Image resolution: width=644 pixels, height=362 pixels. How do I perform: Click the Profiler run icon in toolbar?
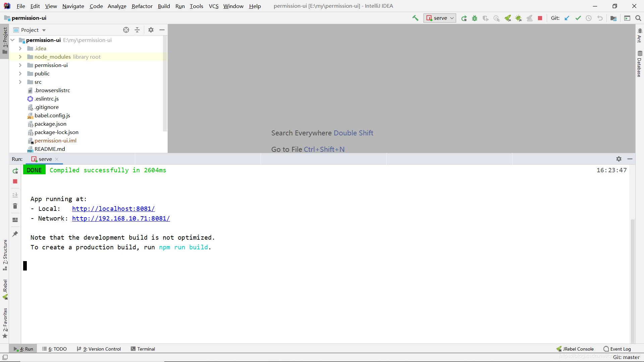point(496,18)
